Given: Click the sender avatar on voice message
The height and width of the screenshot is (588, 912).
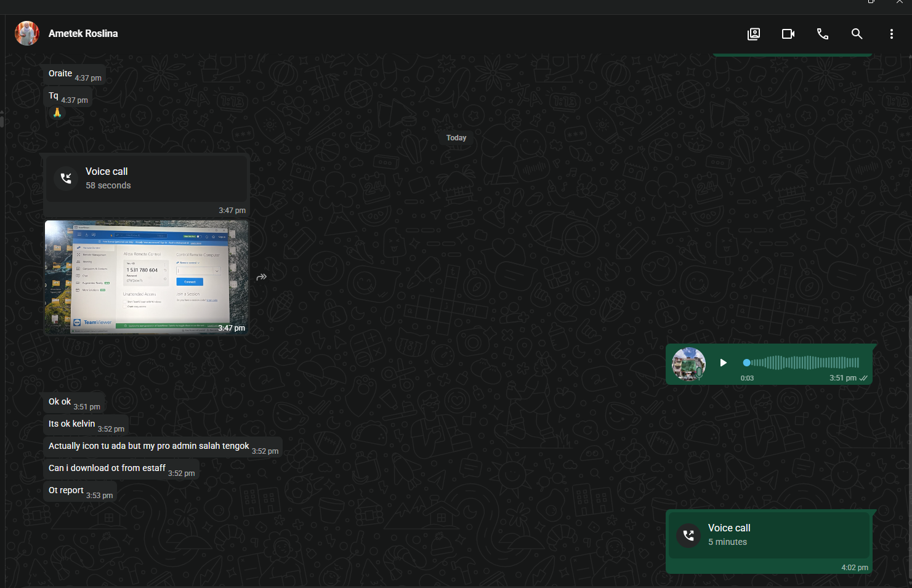Looking at the screenshot, I should pos(688,364).
